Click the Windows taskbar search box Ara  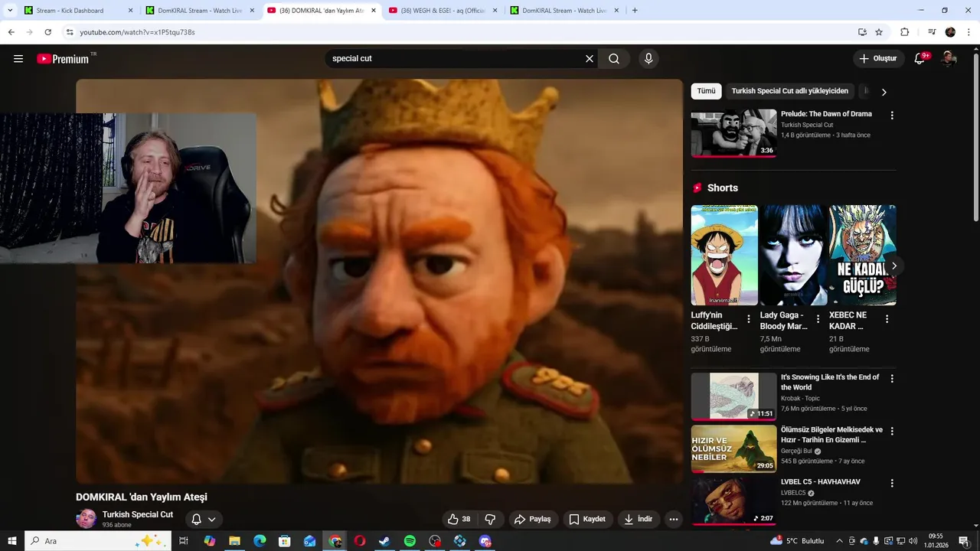98,541
